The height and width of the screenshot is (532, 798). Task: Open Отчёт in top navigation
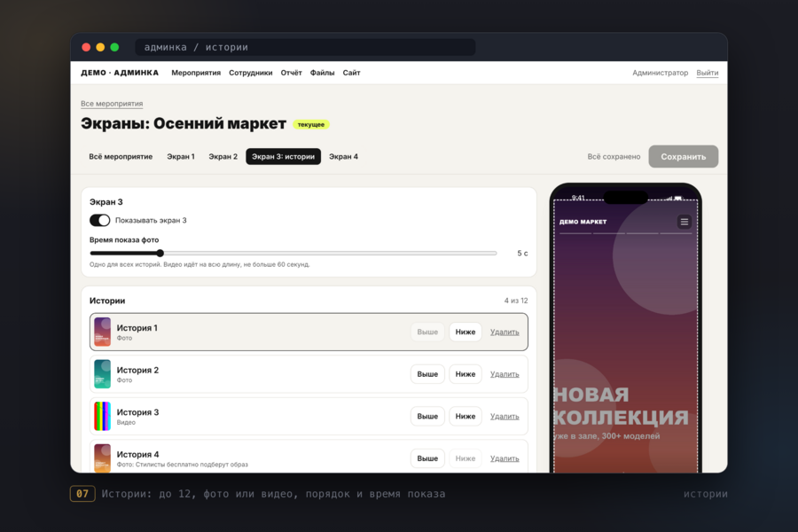click(291, 73)
